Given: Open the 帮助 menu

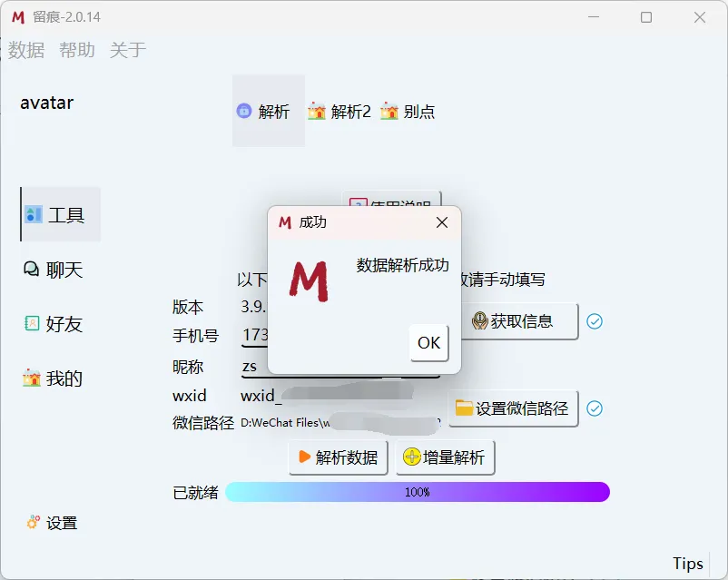Looking at the screenshot, I should tap(77, 50).
